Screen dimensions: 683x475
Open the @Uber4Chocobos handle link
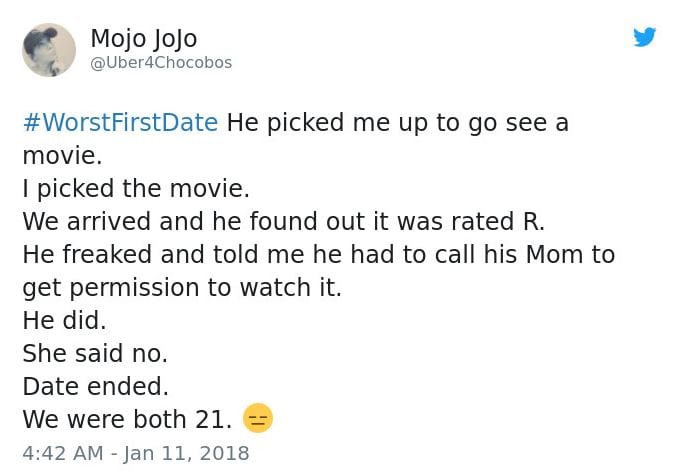click(161, 63)
